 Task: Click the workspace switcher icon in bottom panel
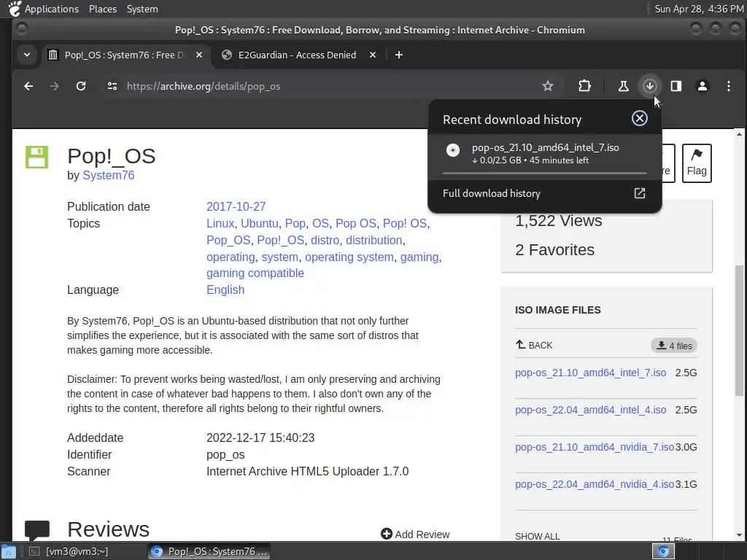click(662, 551)
